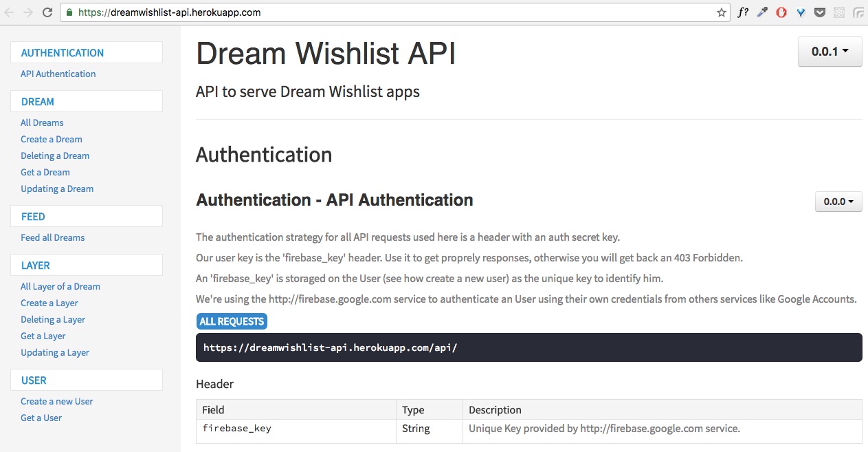Click the 'API to serve Dream Wishlist apps' subtitle
Screen dimensions: 868x452
coord(308,92)
